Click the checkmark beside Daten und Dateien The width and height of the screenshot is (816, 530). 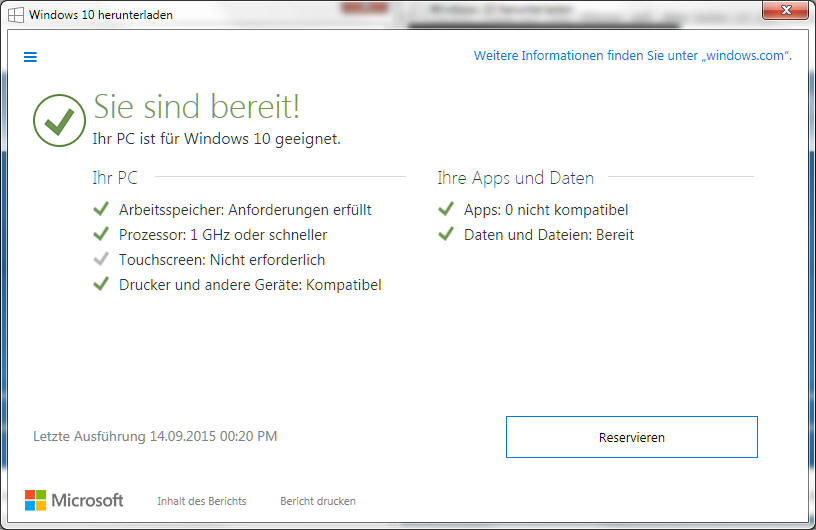tap(446, 234)
